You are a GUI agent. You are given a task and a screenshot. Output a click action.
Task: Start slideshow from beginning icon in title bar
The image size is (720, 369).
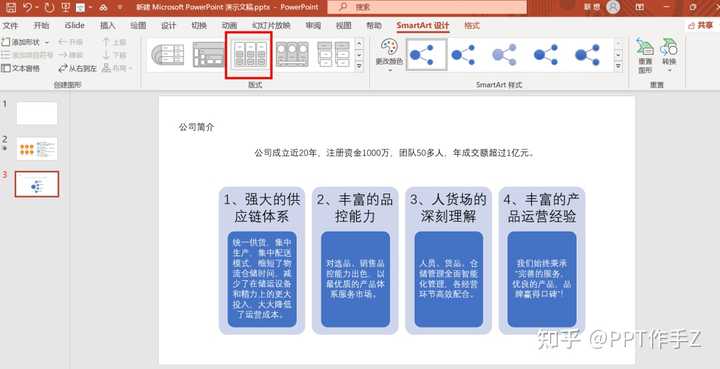tap(66, 7)
